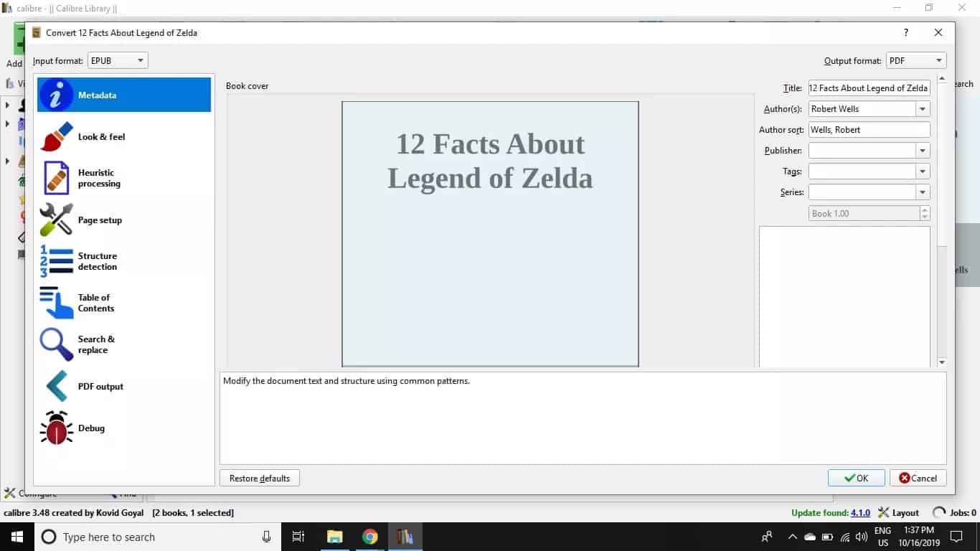Click into the Publisher text field
The height and width of the screenshot is (551, 980).
[862, 151]
